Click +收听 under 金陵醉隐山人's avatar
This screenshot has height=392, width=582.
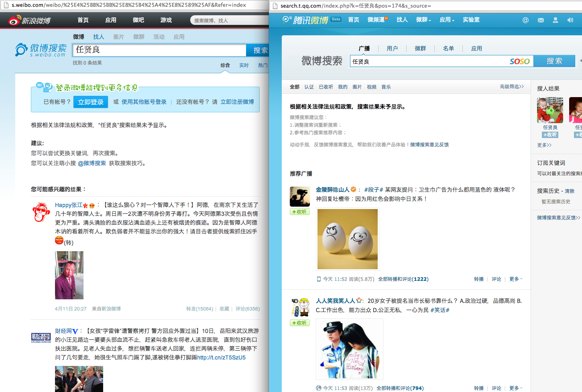(300, 212)
